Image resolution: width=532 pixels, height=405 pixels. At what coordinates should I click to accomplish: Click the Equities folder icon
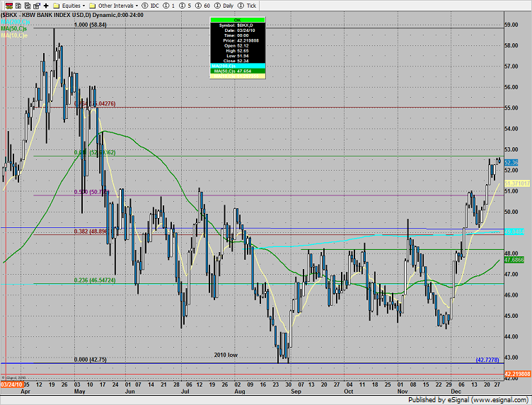click(57, 6)
